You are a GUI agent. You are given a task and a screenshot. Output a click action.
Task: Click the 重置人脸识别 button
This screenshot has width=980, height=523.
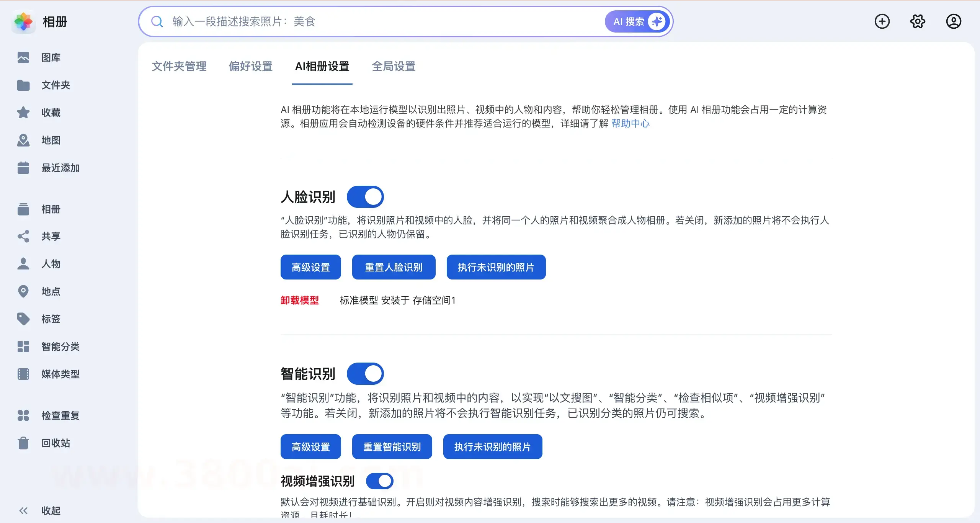point(394,267)
